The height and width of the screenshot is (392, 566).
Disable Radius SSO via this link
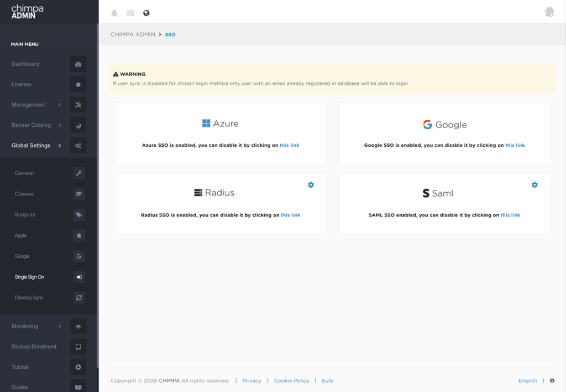pyautogui.click(x=291, y=215)
